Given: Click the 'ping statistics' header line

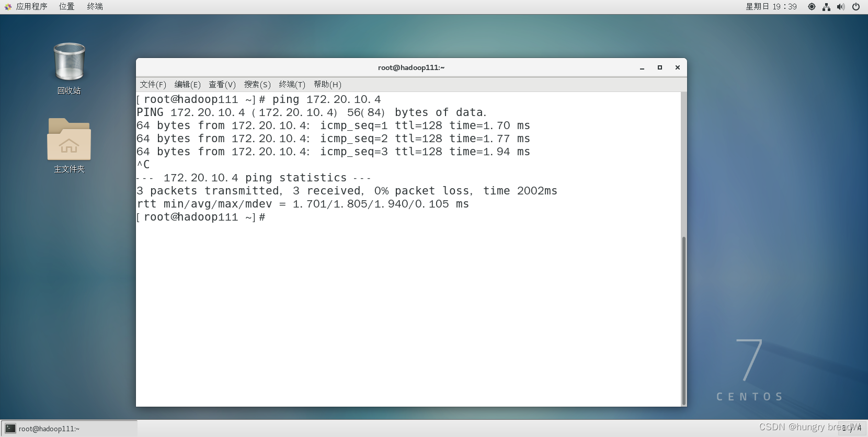Looking at the screenshot, I should coord(254,178).
